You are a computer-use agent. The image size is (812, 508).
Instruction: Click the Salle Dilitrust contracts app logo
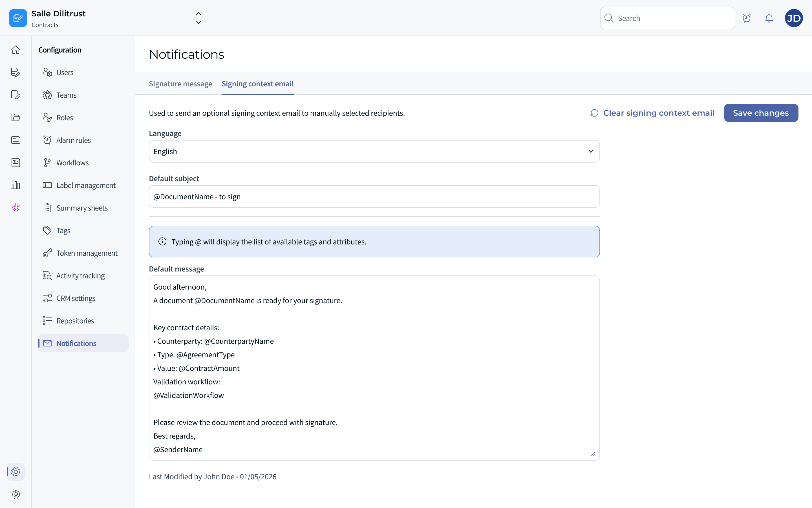point(18,18)
